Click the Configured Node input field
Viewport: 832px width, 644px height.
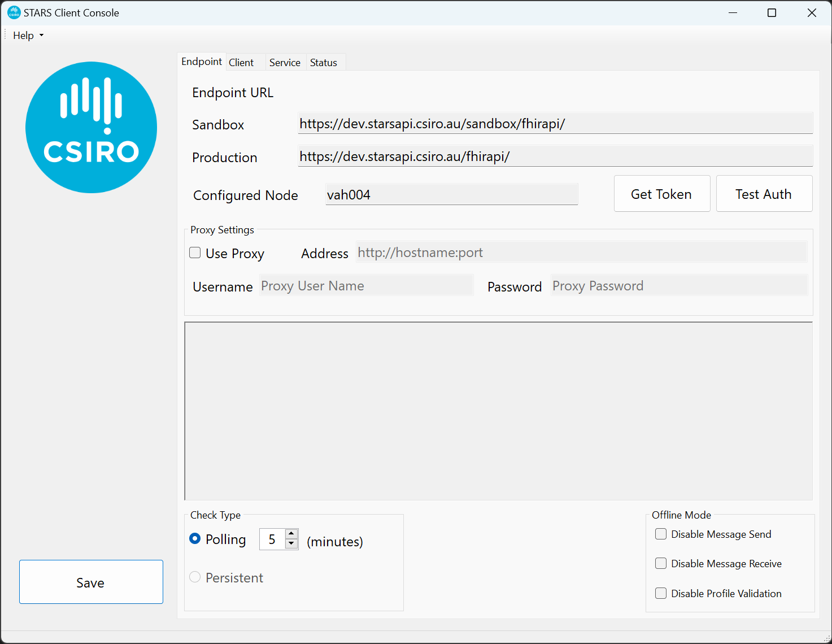tap(451, 194)
